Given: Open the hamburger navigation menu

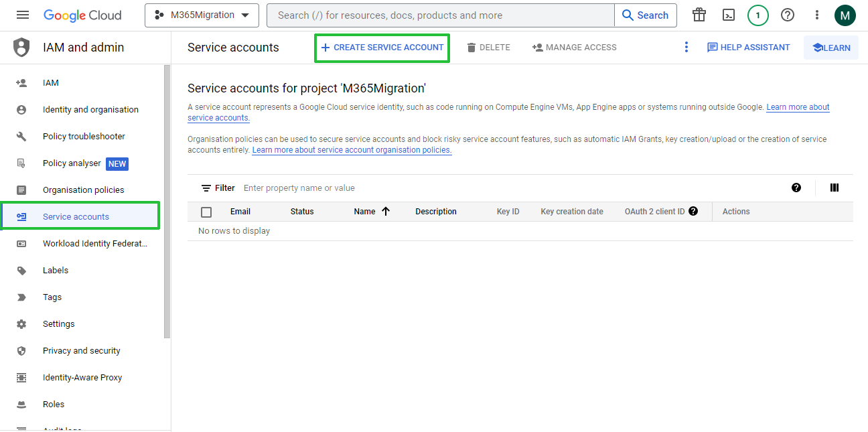Looking at the screenshot, I should 23,15.
